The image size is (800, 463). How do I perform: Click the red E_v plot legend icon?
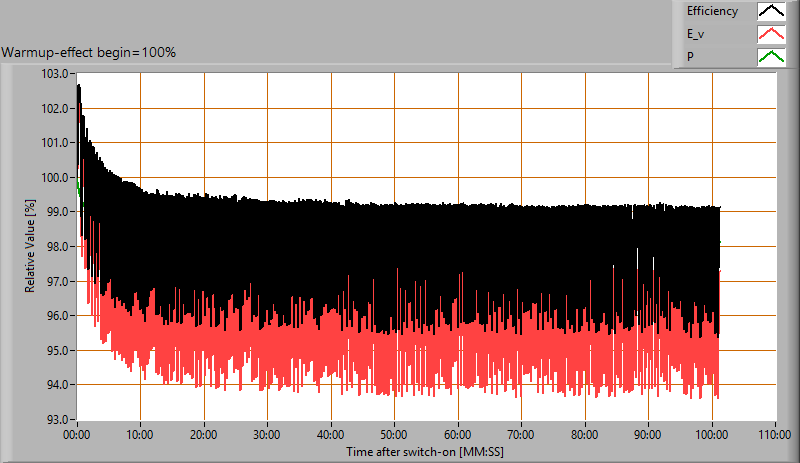tap(770, 34)
